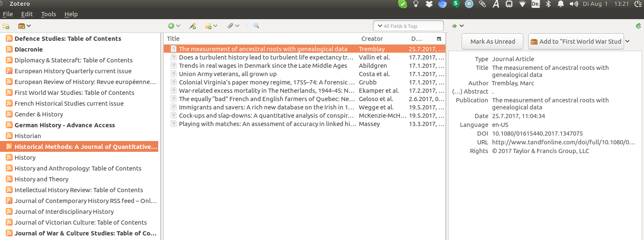Viewport: 644px width, 240px height.
Task: Click document icon of Tremblay article row
Action: tap(174, 49)
